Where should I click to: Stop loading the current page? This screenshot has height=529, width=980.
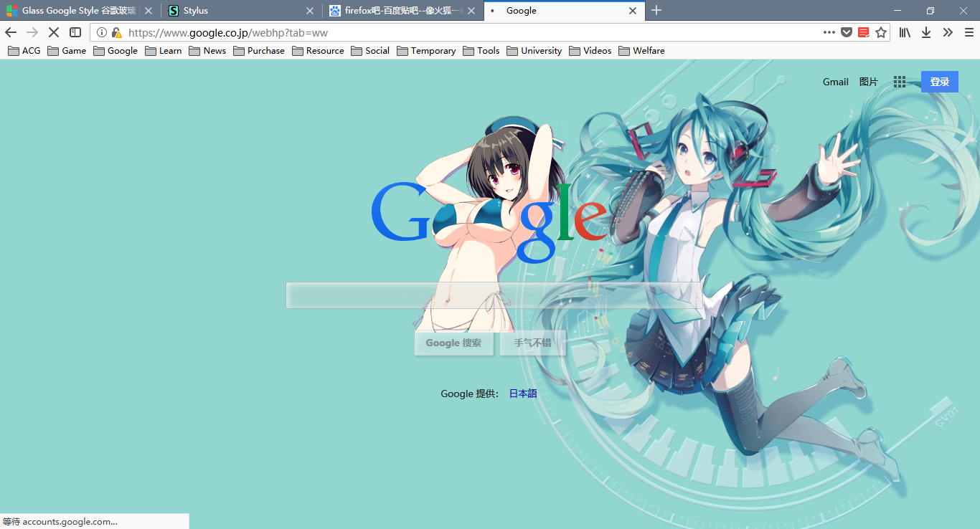click(54, 32)
